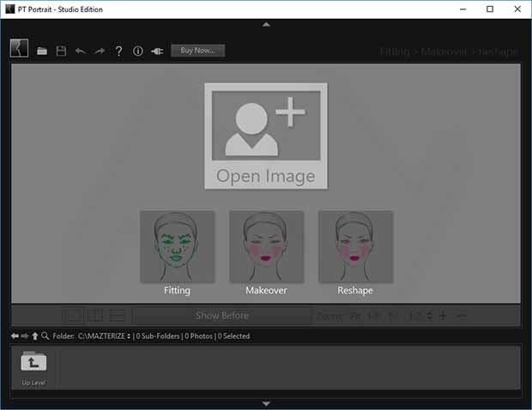The width and height of the screenshot is (532, 410).
Task: Switch to single view layout
Action: click(74, 316)
